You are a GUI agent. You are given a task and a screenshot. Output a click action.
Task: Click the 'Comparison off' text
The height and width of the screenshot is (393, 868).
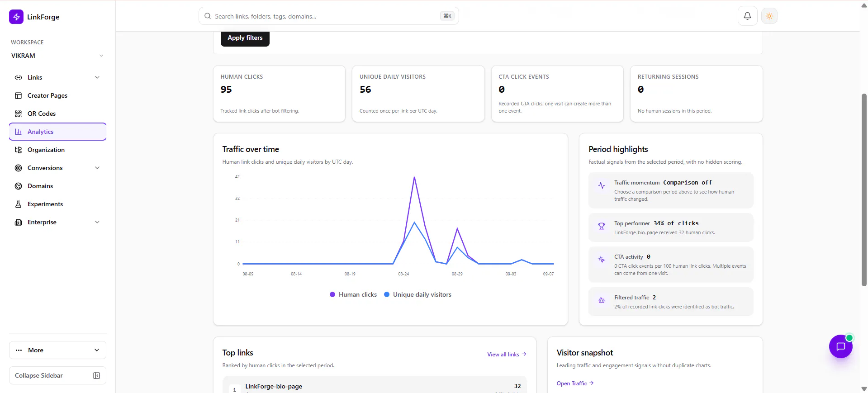[x=688, y=183]
